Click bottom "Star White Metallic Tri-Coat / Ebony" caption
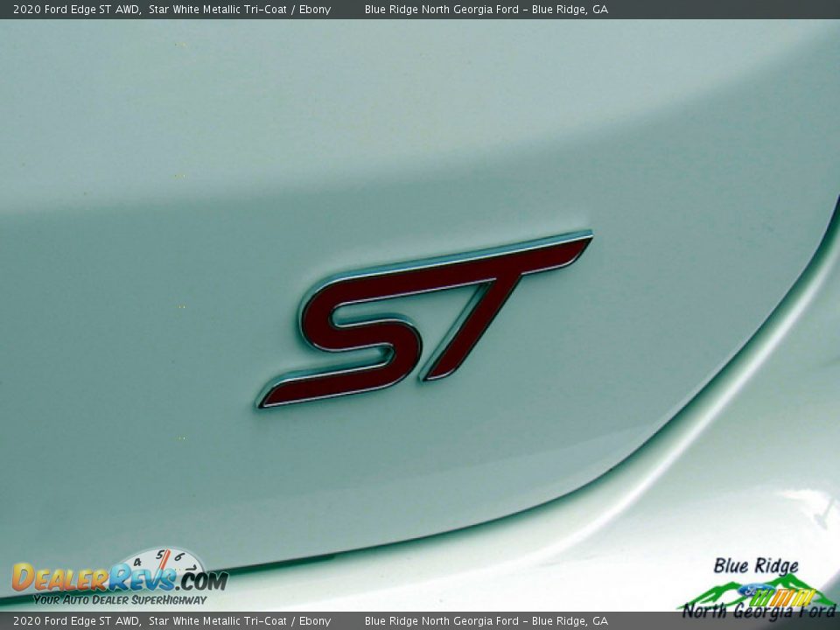The width and height of the screenshot is (840, 630). (x=240, y=621)
